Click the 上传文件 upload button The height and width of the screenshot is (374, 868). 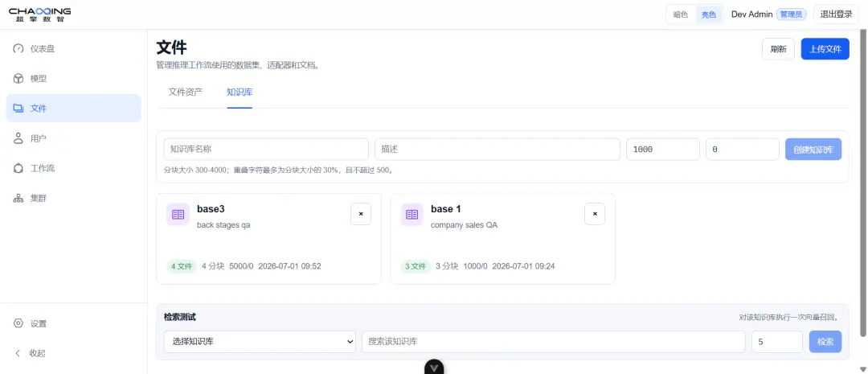[825, 49]
